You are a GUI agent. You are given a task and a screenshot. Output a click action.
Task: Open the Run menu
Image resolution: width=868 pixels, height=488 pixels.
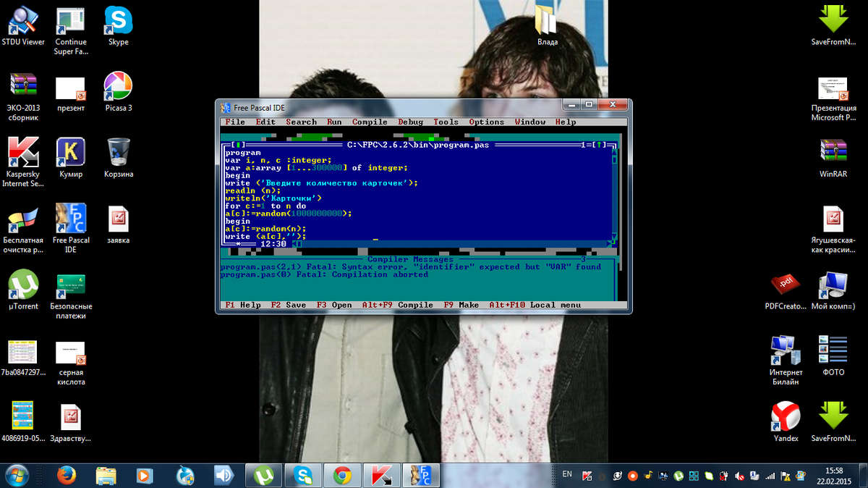point(334,122)
